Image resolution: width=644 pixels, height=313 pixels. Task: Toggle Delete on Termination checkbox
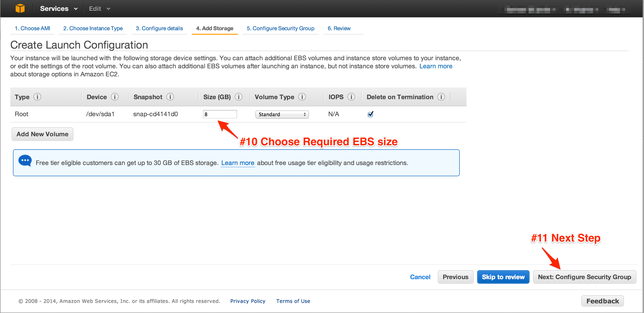point(371,114)
